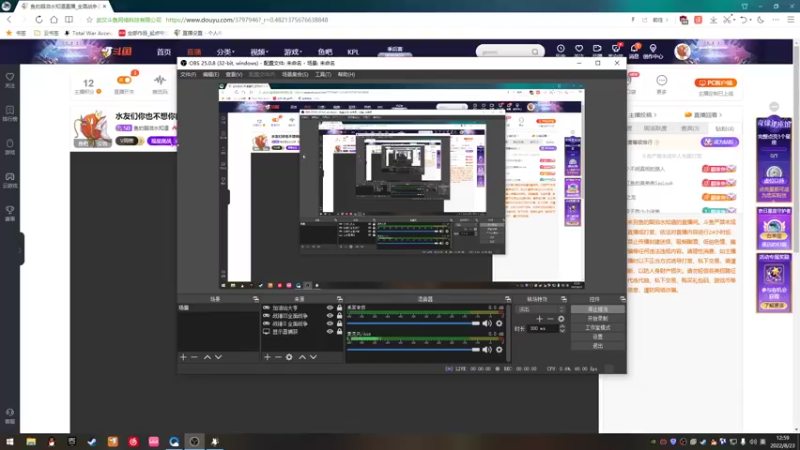Remove transition with the minus icon under 转场特效
This screenshot has width=800, height=450.
click(550, 319)
